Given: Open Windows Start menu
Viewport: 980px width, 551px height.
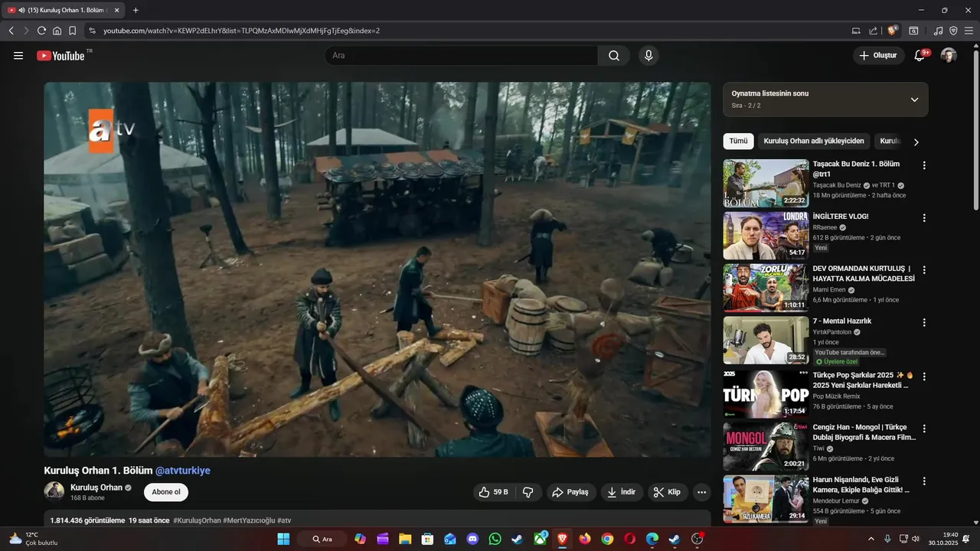Looking at the screenshot, I should [283, 539].
